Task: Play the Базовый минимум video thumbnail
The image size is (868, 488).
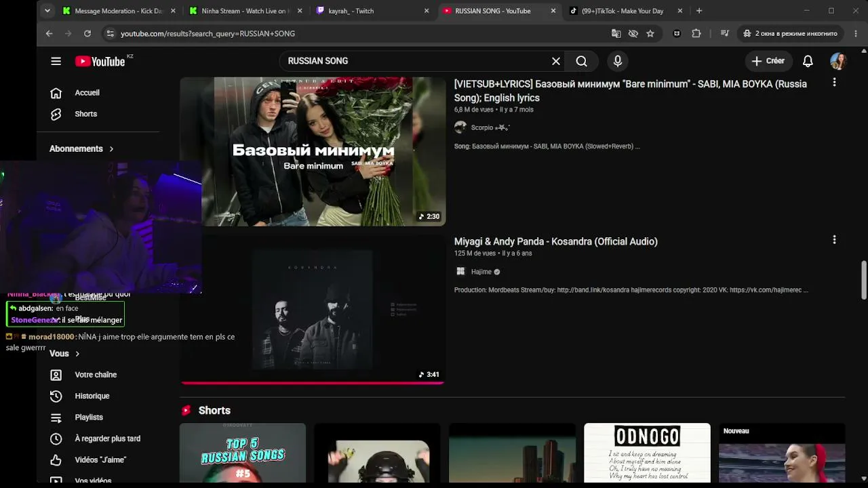Action: tap(313, 151)
